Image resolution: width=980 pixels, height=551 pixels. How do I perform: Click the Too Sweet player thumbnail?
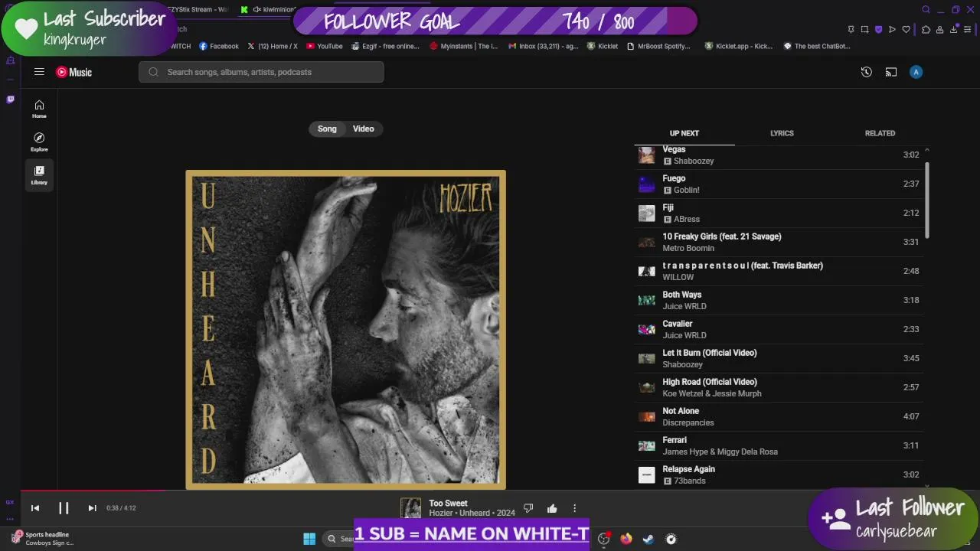pos(411,508)
